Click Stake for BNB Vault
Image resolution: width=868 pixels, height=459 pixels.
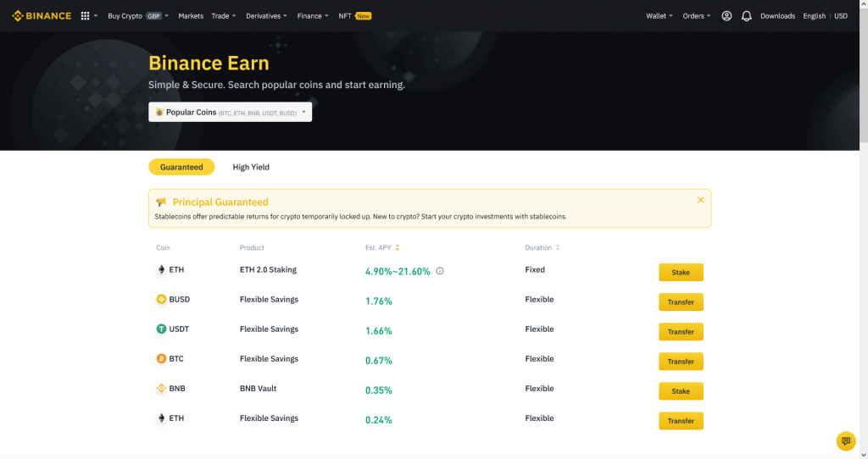click(681, 391)
